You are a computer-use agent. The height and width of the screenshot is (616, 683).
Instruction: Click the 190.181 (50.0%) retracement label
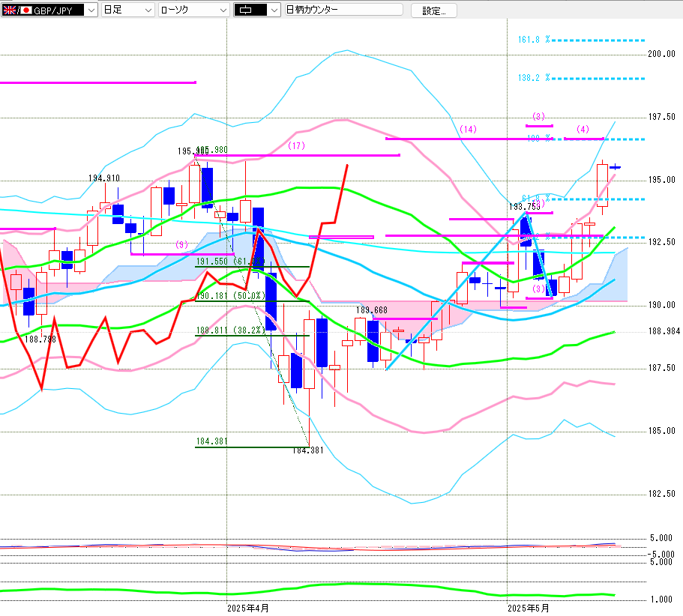pyautogui.click(x=230, y=296)
